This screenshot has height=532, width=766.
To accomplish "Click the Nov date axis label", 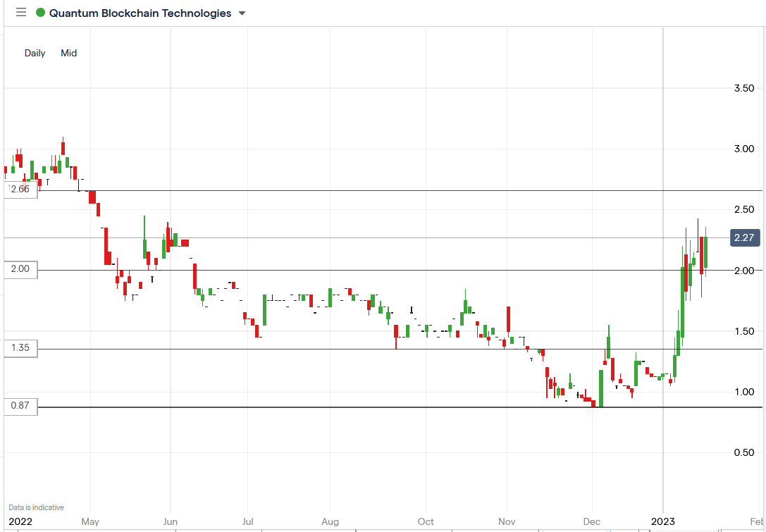I will pyautogui.click(x=507, y=521).
